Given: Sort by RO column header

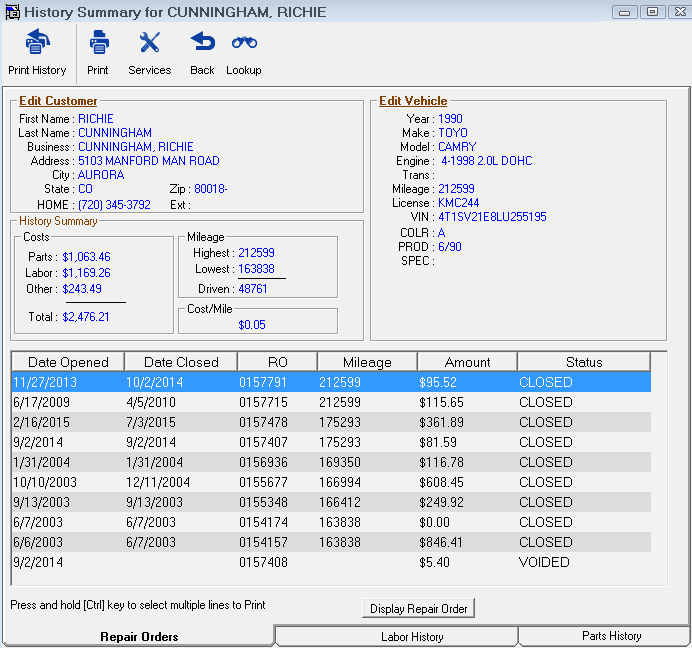Looking at the screenshot, I should pos(278,362).
